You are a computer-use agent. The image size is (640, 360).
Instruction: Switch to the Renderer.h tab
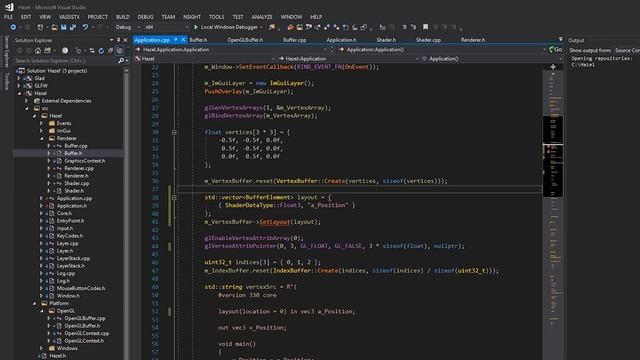coord(473,40)
